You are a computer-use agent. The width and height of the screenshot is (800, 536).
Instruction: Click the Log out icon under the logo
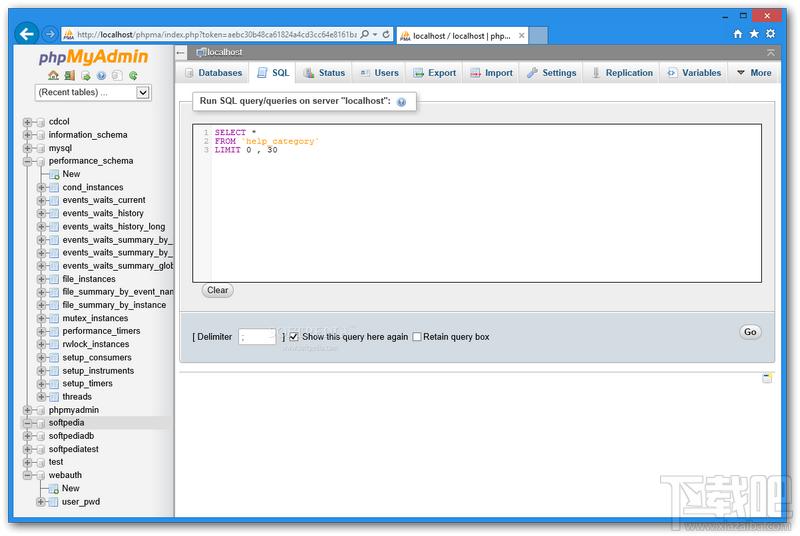(69, 75)
